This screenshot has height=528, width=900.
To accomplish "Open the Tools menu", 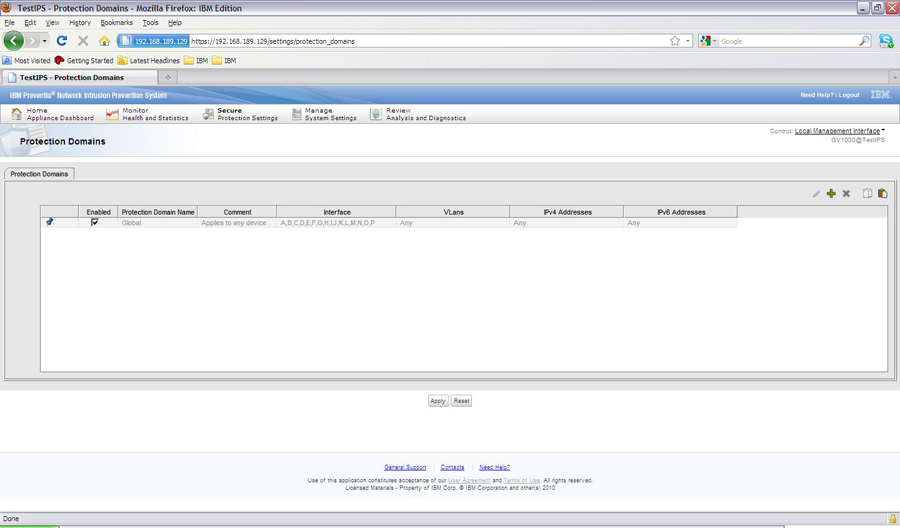I will pos(150,23).
